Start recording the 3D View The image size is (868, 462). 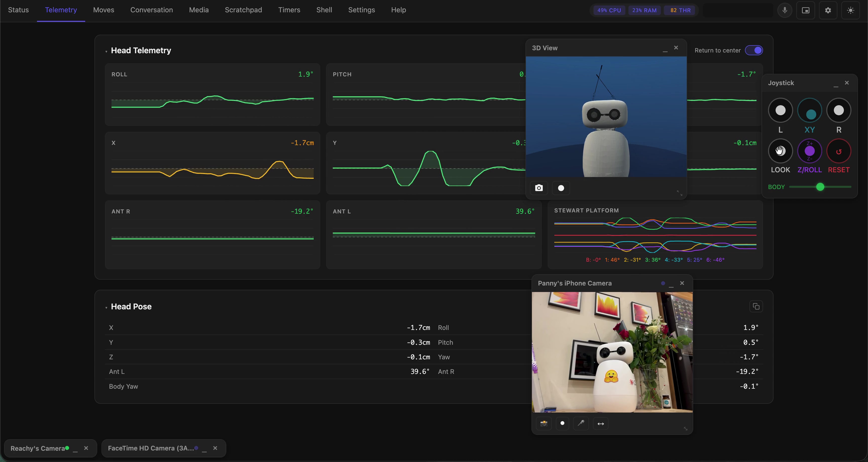coord(561,188)
